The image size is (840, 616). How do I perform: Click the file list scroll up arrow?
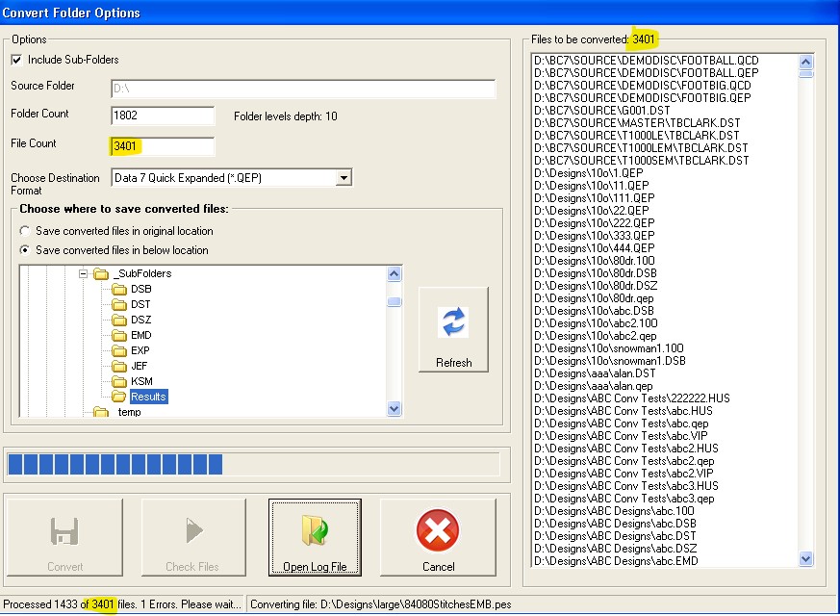[805, 62]
